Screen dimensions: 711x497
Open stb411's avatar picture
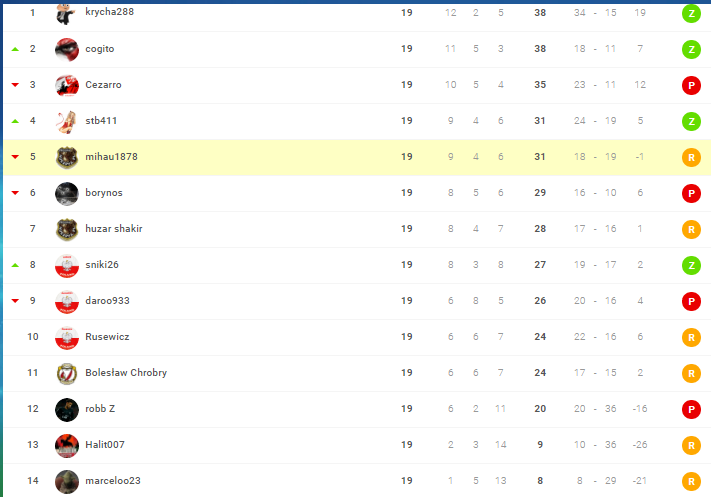point(67,122)
